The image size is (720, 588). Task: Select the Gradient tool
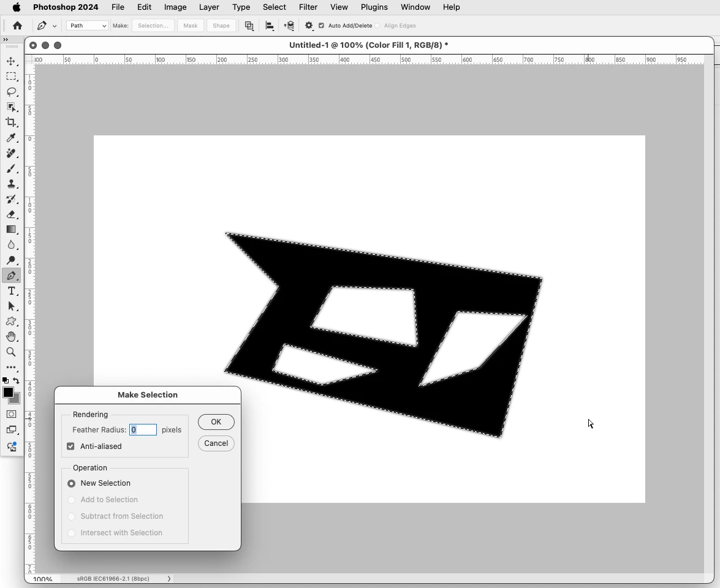point(11,230)
